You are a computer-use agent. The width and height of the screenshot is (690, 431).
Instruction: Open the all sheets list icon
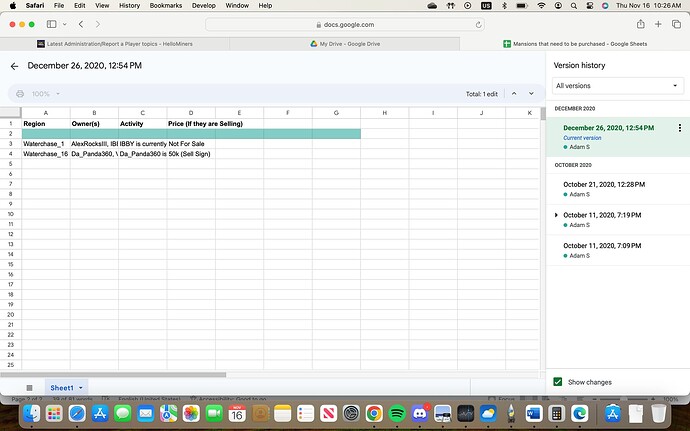point(29,388)
